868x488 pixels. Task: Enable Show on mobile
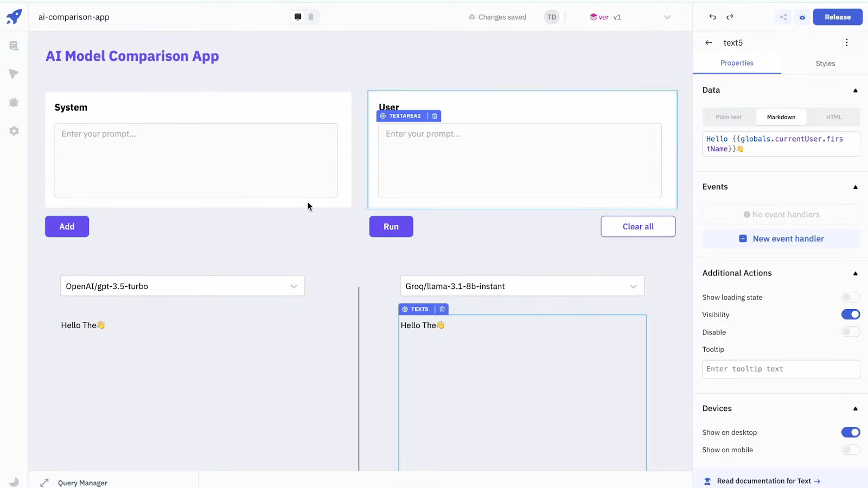[x=851, y=450]
